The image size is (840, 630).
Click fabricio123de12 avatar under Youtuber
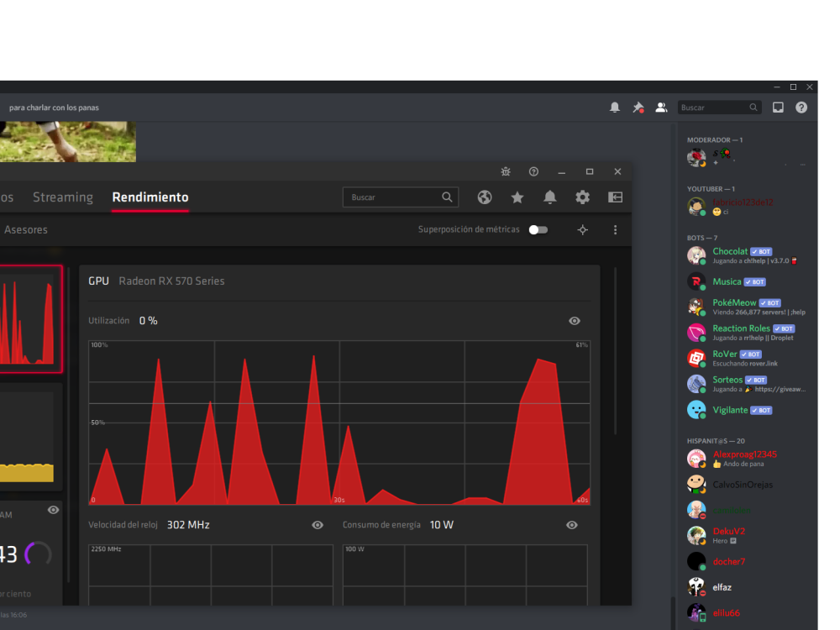tap(696, 207)
